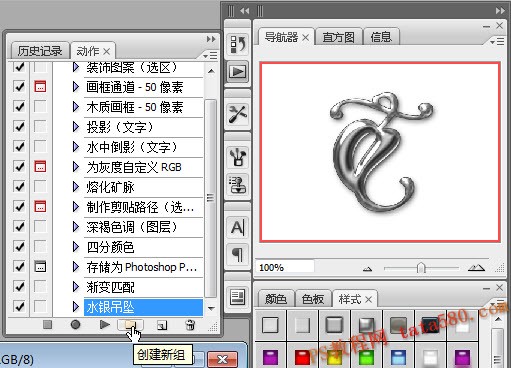Toggle checkbox for 四分颜色 action
Screen dimensions: 511x368
coord(19,247)
